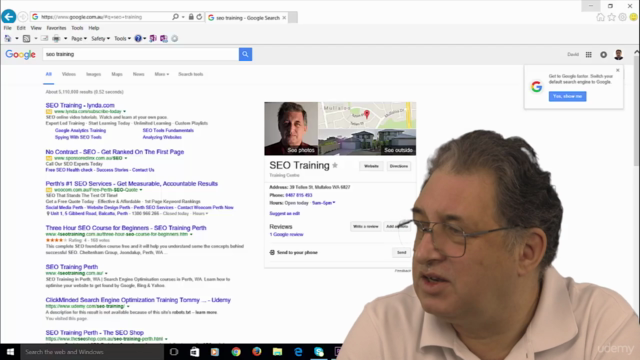Open the Google apps grid icon
This screenshot has width=640, height=360.
pyautogui.click(x=589, y=55)
